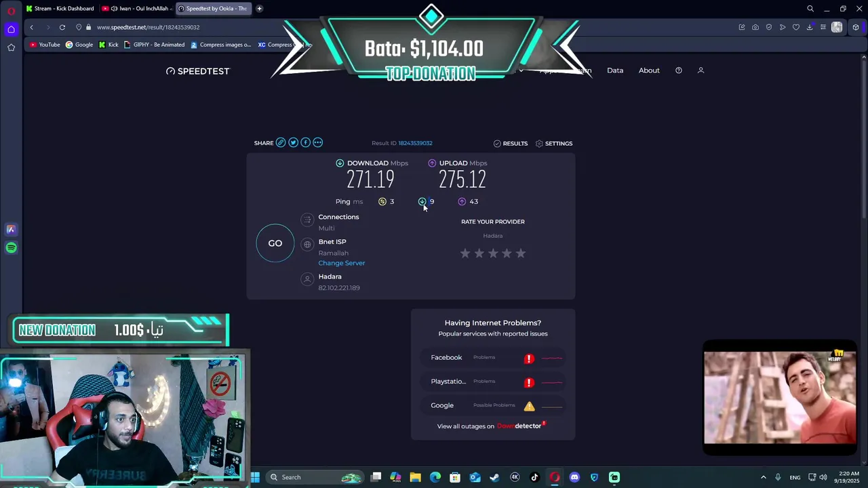Image resolution: width=868 pixels, height=488 pixels.
Task: Open the privacy protection shield icon
Action: (769, 27)
